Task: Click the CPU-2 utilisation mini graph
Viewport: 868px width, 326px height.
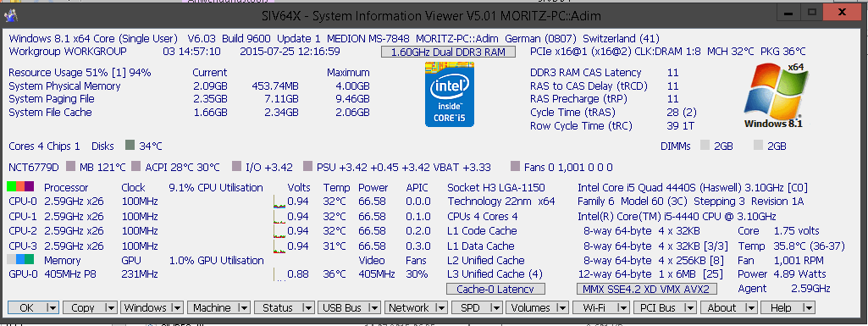Action: 279,231
